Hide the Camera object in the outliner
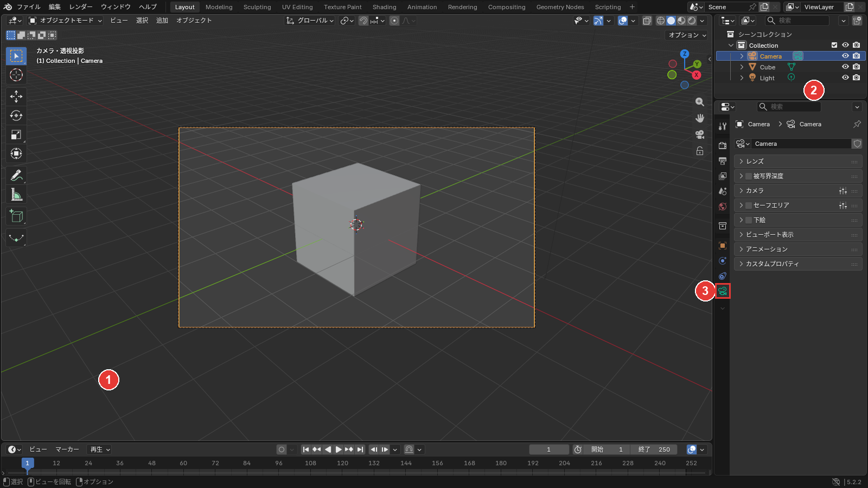868x488 pixels. (x=845, y=56)
